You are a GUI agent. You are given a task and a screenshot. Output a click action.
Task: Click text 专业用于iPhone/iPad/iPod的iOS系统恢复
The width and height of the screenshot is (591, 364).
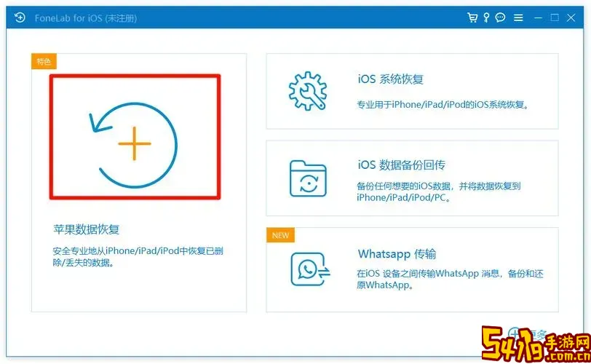[x=443, y=105]
